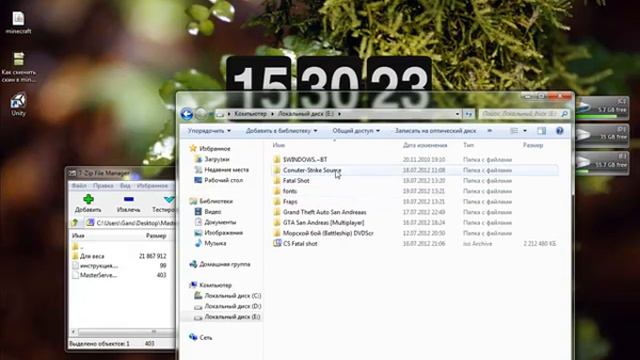The height and width of the screenshot is (360, 640).
Task: Select Домашняя группа in sidebar
Action: coord(224,264)
